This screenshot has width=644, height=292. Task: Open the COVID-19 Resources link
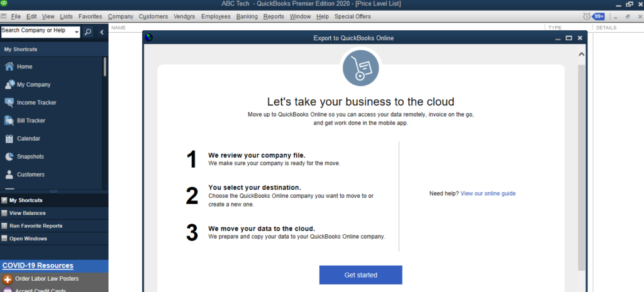coord(38,266)
